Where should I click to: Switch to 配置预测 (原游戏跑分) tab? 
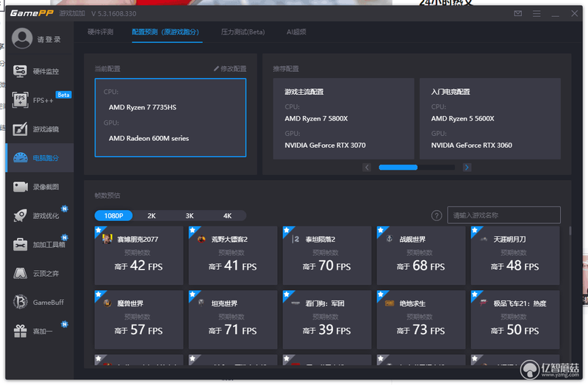pyautogui.click(x=165, y=32)
